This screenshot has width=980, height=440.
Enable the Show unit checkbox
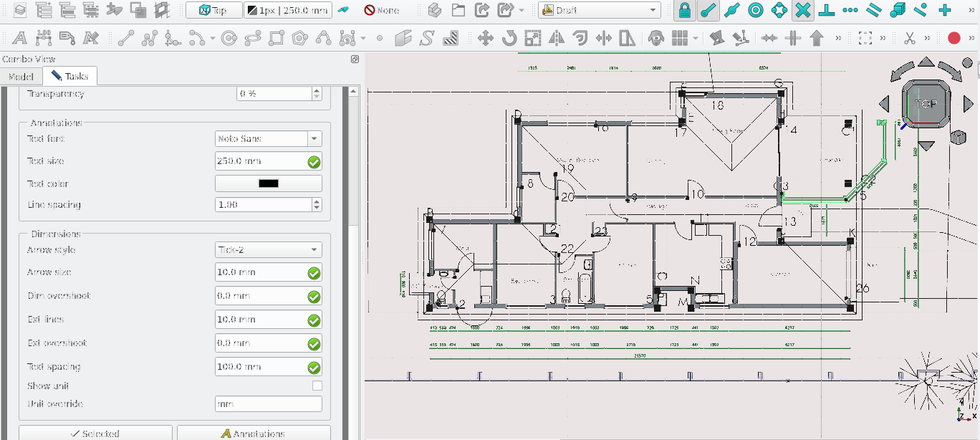[317, 386]
